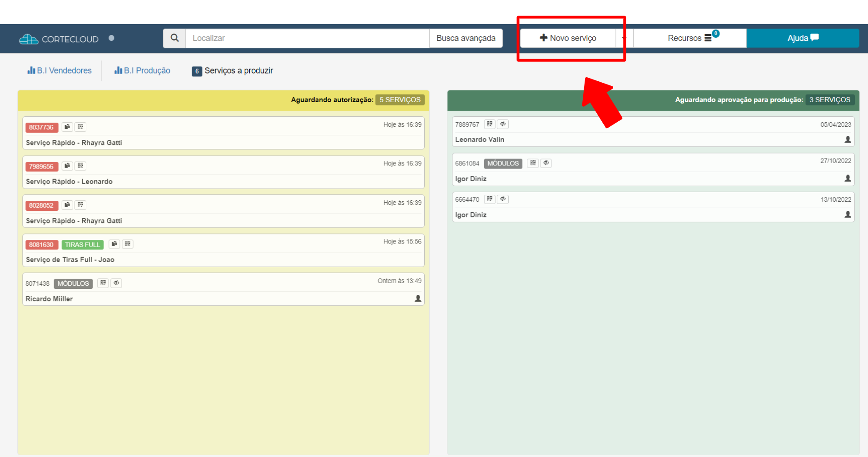Click the crossed-eye icon on service 8071438

click(x=116, y=283)
